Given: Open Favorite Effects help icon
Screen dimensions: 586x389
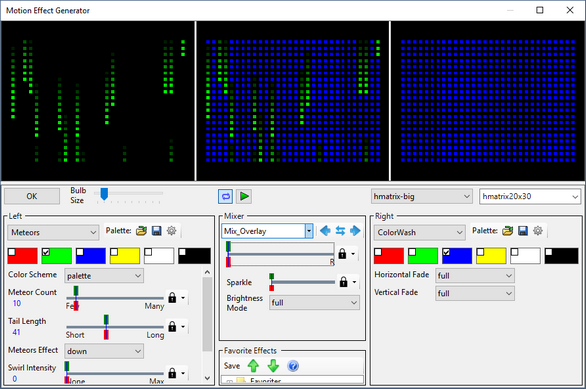Looking at the screenshot, I should pyautogui.click(x=293, y=365).
